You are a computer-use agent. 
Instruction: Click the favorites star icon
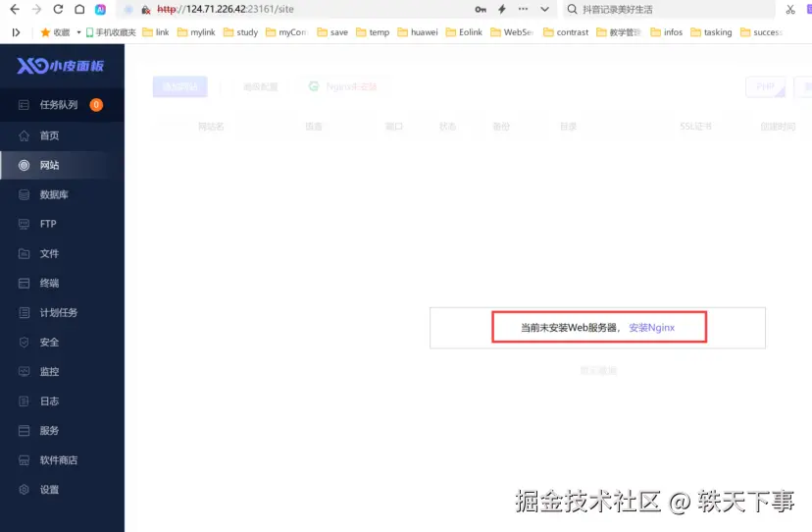[45, 32]
